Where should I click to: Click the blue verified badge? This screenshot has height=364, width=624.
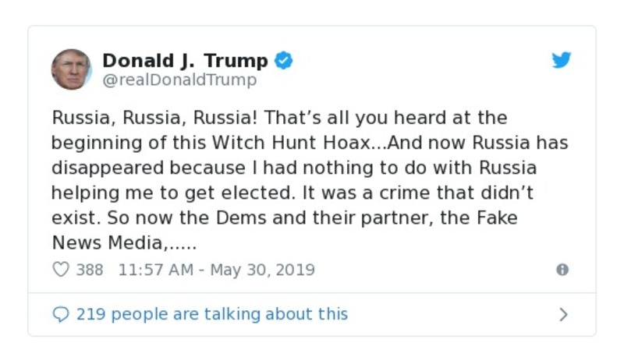(284, 61)
